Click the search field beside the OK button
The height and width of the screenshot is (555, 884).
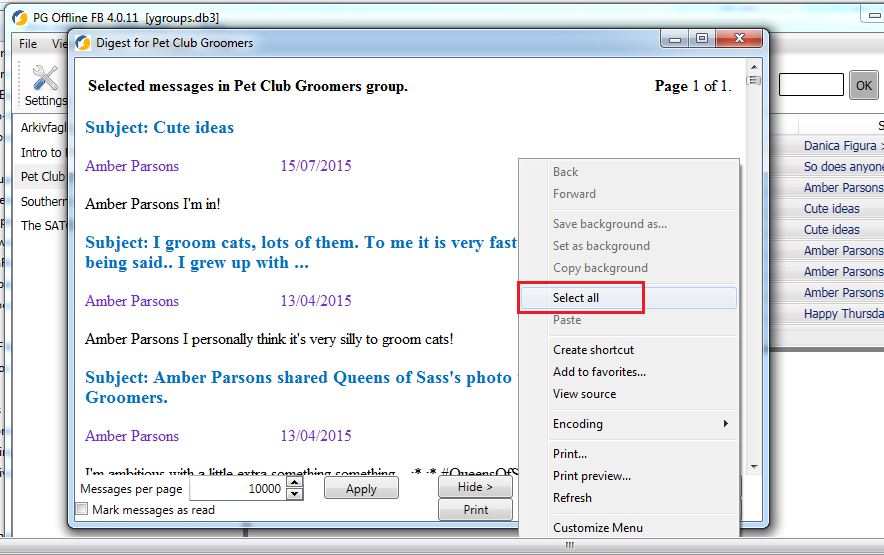coord(811,85)
